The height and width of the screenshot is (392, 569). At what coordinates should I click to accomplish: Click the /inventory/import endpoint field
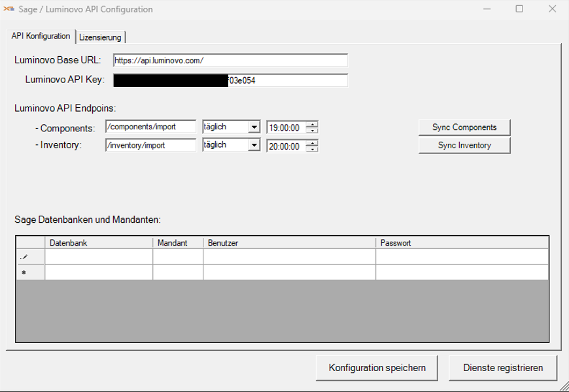[150, 145]
